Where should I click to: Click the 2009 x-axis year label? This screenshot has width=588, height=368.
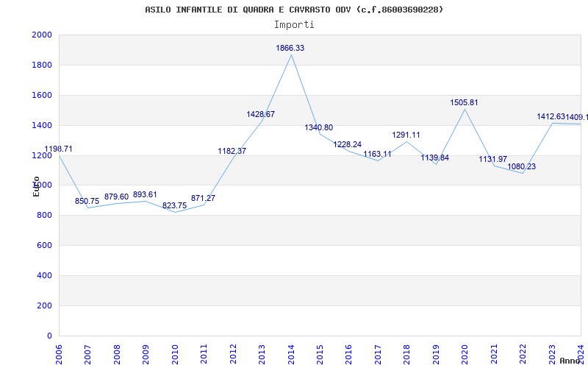(x=146, y=355)
